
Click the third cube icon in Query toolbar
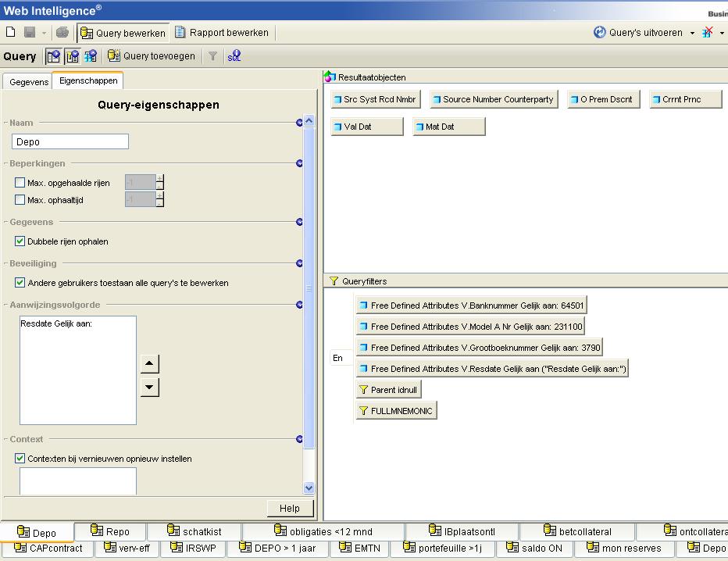(x=91, y=56)
